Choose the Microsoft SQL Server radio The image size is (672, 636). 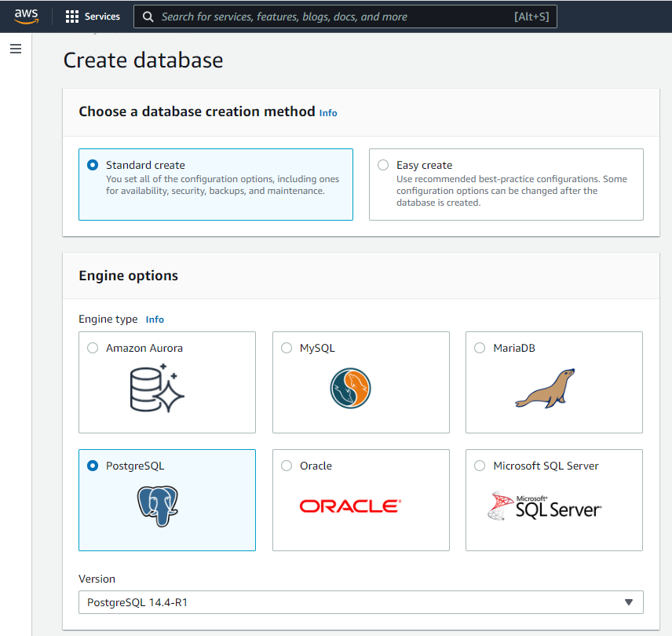coord(480,466)
